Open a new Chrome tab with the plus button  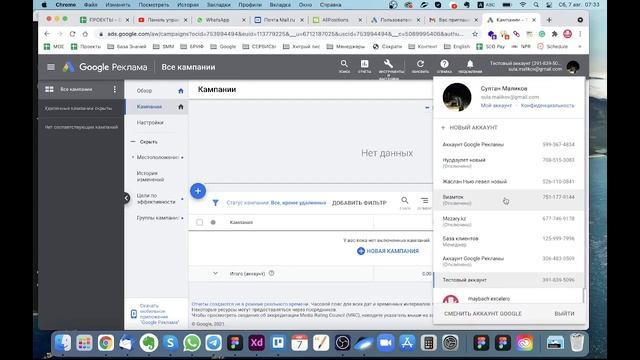[549, 20]
